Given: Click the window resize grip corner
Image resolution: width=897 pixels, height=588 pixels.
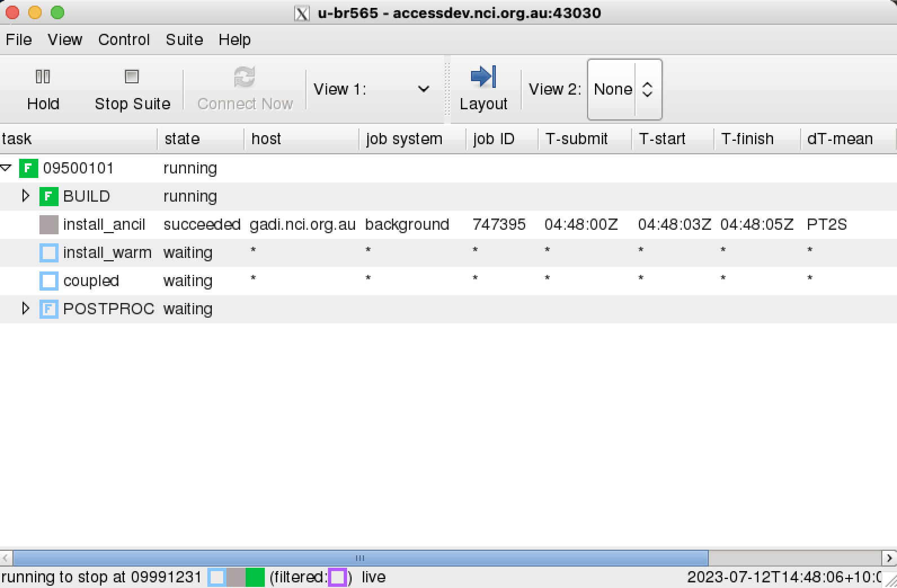Looking at the screenshot, I should (890, 581).
